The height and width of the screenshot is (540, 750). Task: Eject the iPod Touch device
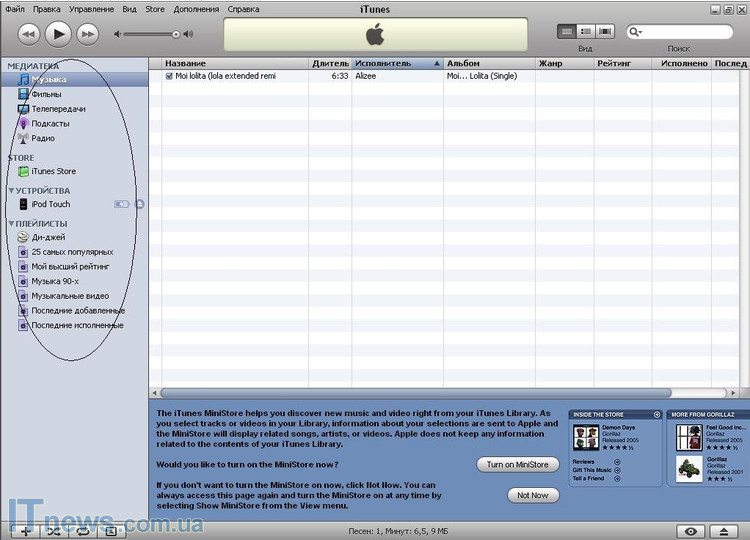140,204
